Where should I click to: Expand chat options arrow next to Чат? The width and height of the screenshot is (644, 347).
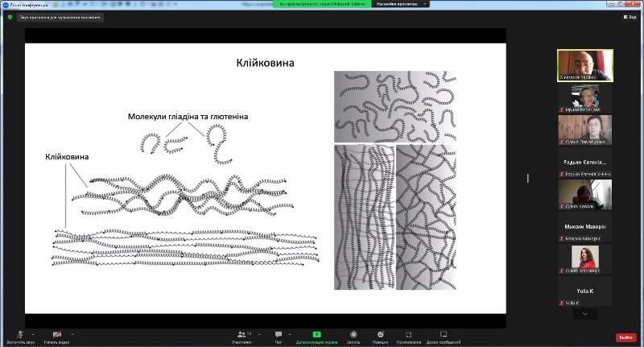[x=290, y=334]
